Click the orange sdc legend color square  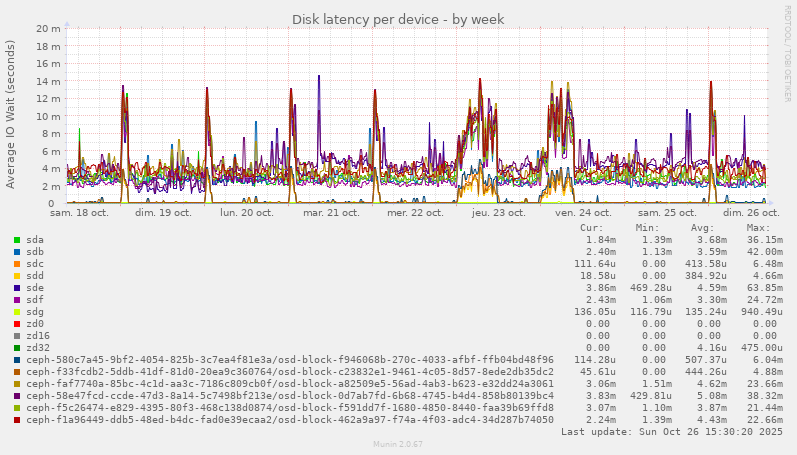coord(17,264)
